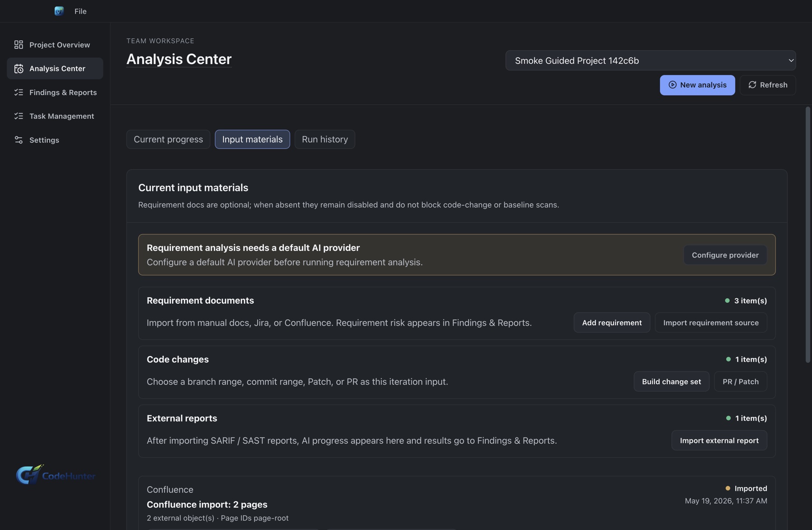Click the Analysis Center page heading
The width and height of the screenshot is (812, 530).
click(x=179, y=59)
